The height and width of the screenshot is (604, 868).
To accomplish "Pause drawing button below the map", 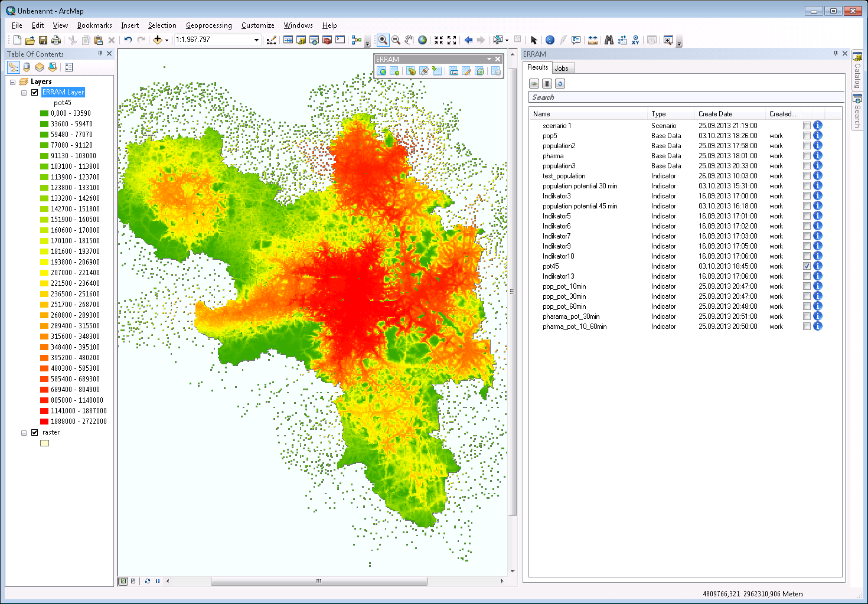I will 158,581.
